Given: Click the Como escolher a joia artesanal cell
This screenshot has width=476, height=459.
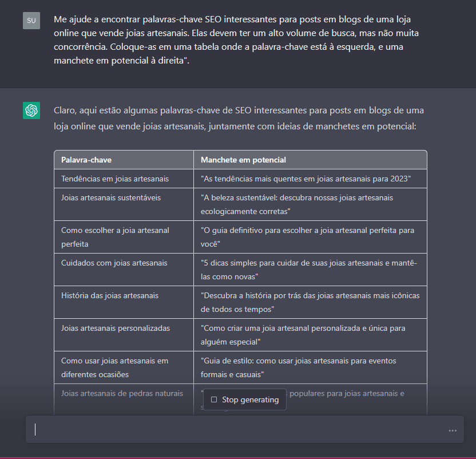Looking at the screenshot, I should coord(124,237).
